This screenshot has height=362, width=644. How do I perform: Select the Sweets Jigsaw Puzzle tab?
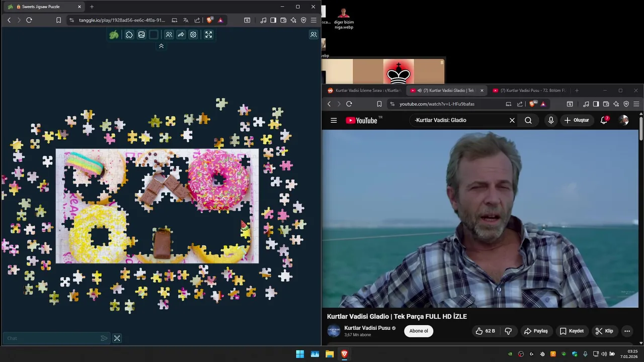pyautogui.click(x=44, y=7)
